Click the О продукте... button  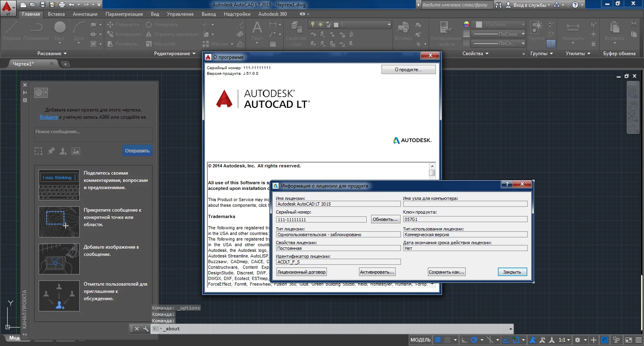pyautogui.click(x=408, y=70)
